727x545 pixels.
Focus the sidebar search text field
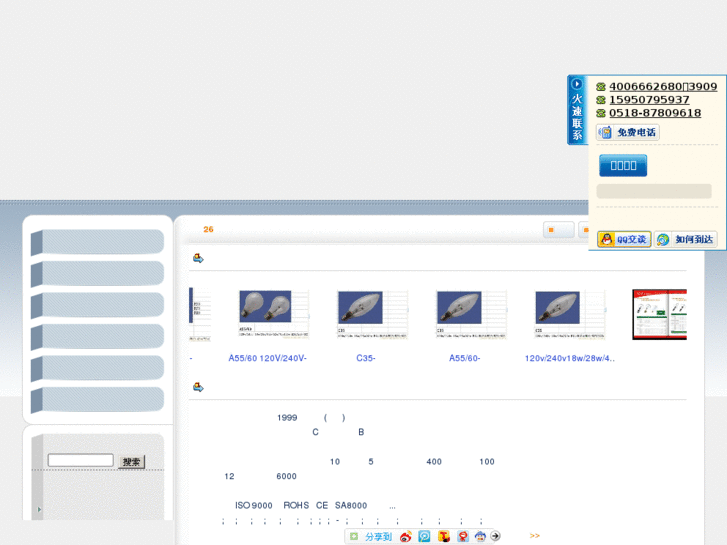point(81,460)
